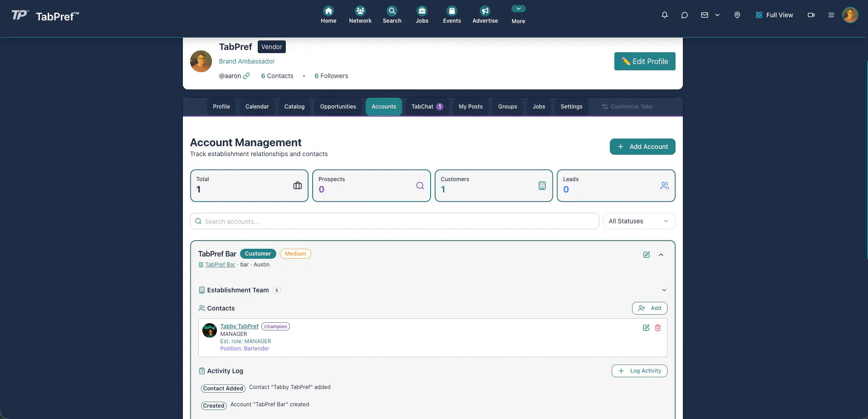868x419 pixels.
Task: Click the Log Activity button
Action: (639, 371)
